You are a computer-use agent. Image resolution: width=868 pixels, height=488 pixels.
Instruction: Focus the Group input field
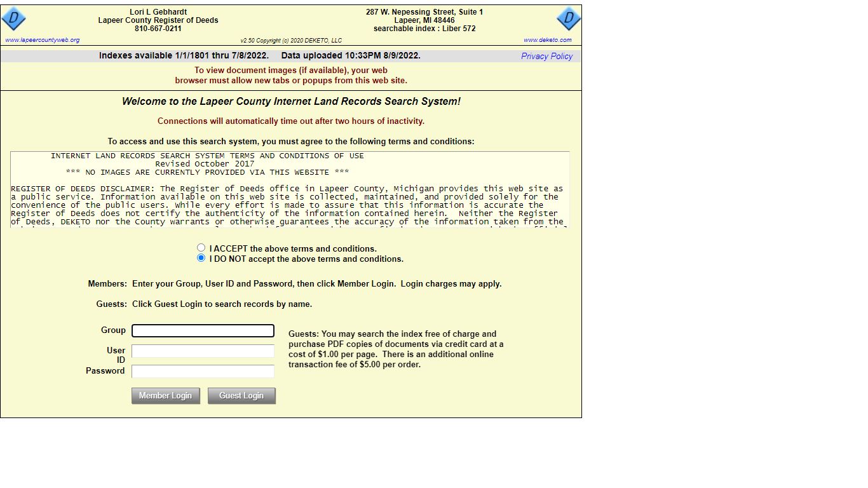pos(203,330)
